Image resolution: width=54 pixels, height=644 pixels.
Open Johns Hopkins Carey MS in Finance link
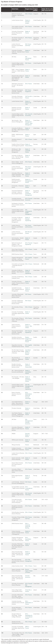28,26
